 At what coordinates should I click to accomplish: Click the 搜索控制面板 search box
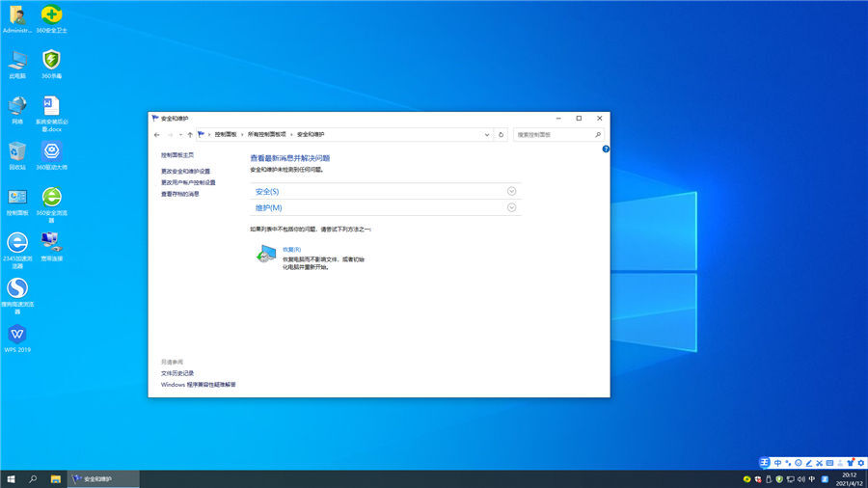(554, 135)
